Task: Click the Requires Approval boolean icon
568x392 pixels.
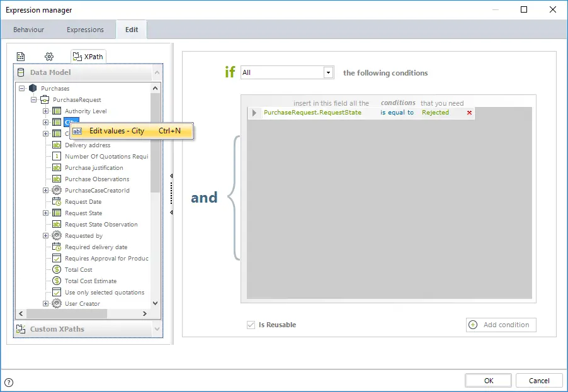Action: coord(57,259)
